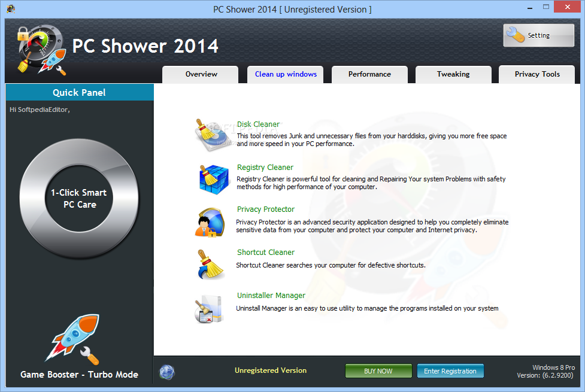Click the app icon in title bar

(11, 9)
